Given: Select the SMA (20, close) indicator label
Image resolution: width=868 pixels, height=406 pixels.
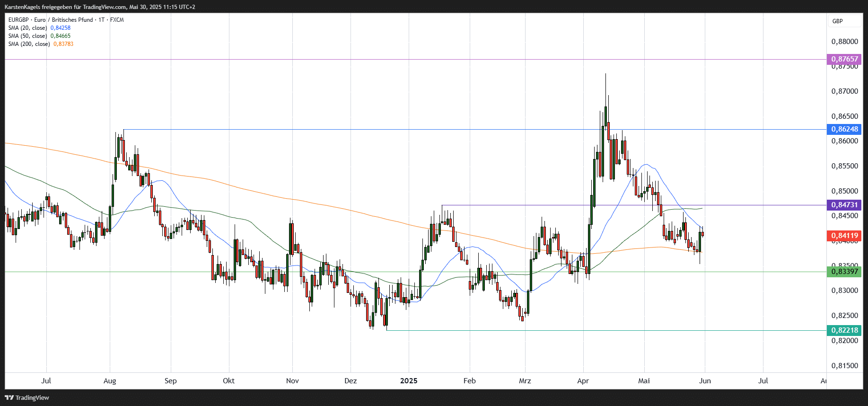Looking at the screenshot, I should click(x=27, y=28).
